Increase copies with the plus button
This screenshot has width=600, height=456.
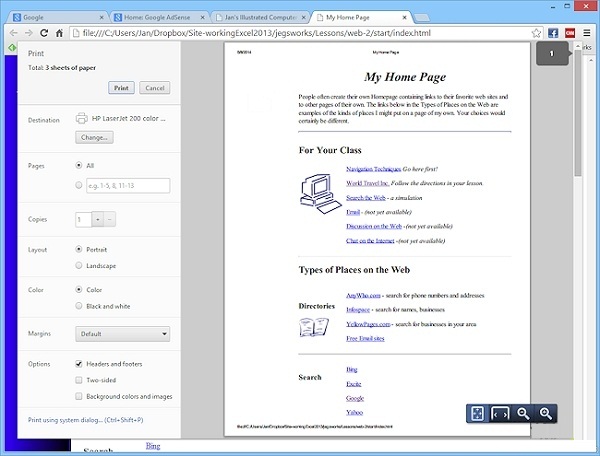click(97, 219)
